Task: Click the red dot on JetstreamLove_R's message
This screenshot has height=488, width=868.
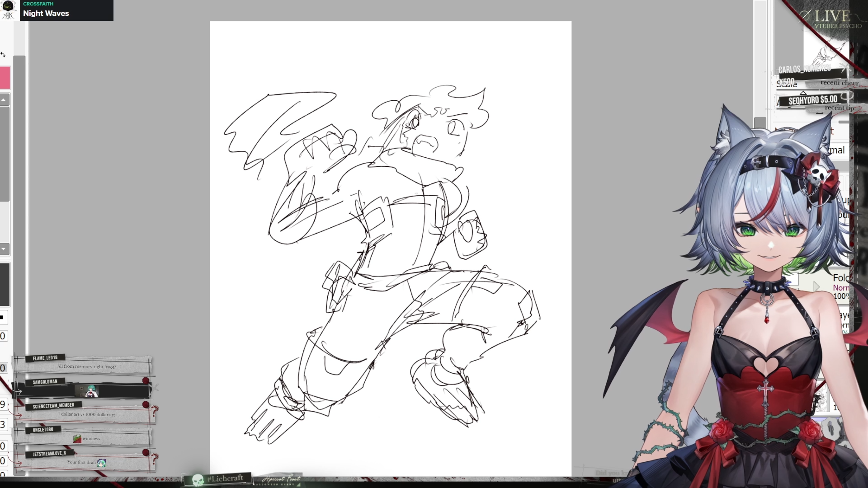Action: pos(146,453)
